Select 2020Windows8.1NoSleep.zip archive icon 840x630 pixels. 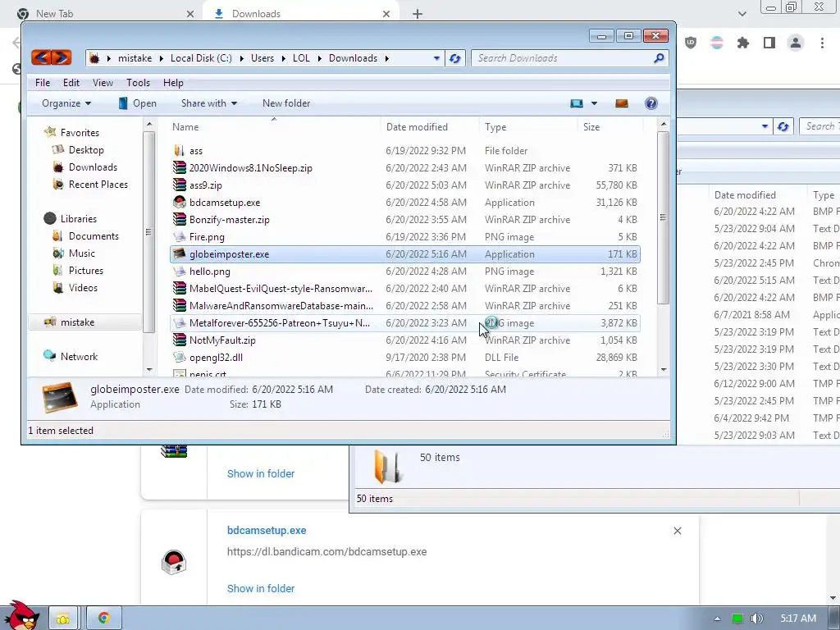pos(180,167)
